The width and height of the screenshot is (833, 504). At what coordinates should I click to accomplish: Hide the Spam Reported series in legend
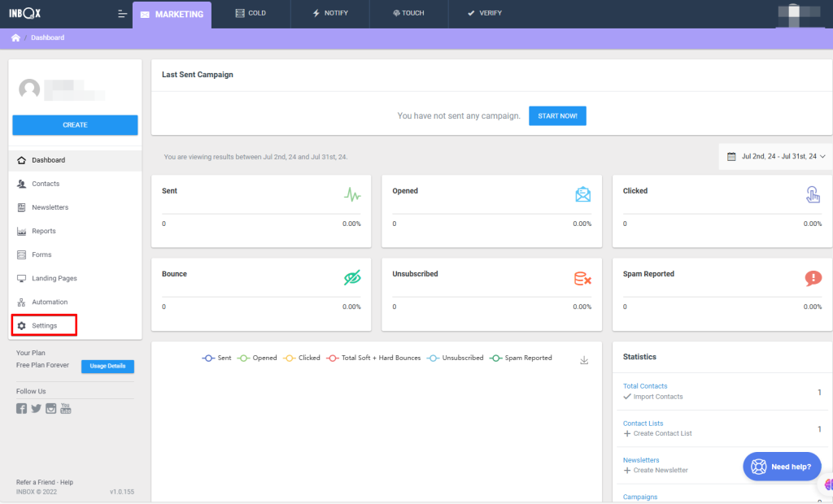[x=521, y=358]
